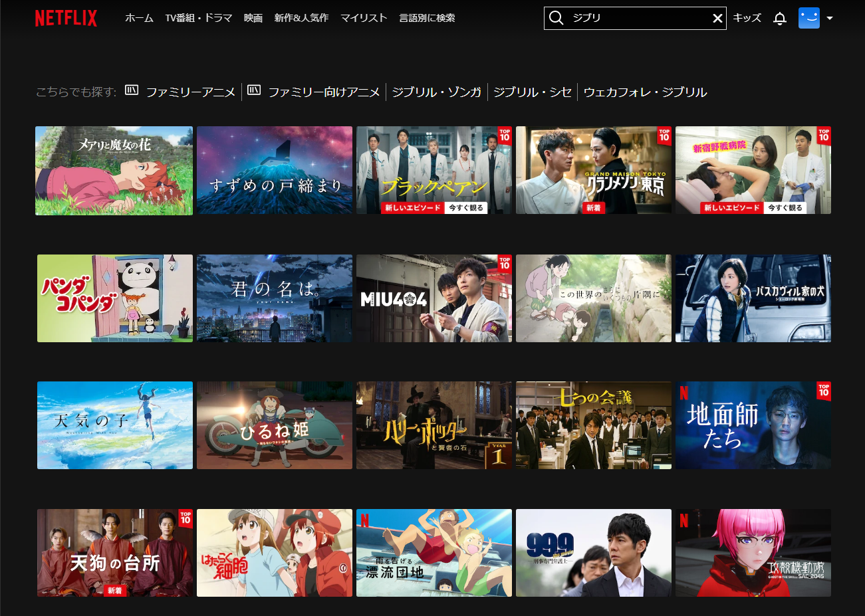This screenshot has width=865, height=616.
Task: Open the 攻殻機動隊 SAC_2045 thumbnail
Action: [753, 553]
